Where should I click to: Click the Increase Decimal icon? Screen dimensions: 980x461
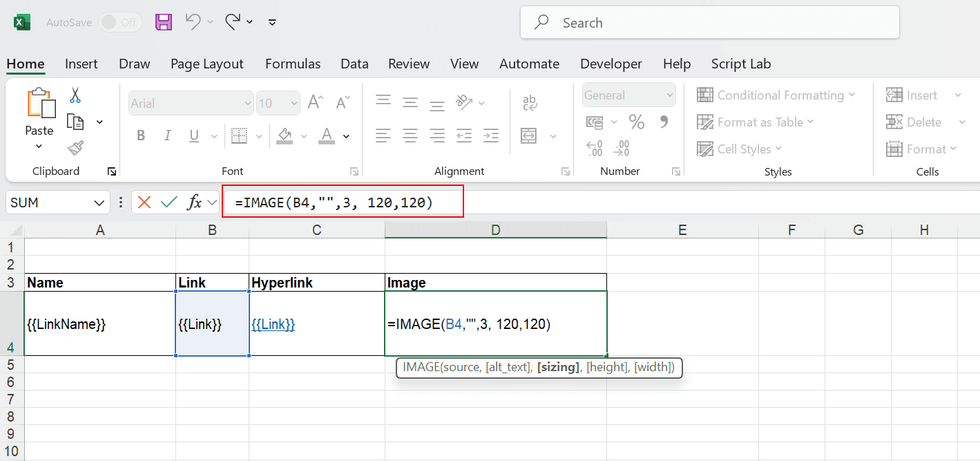point(595,149)
